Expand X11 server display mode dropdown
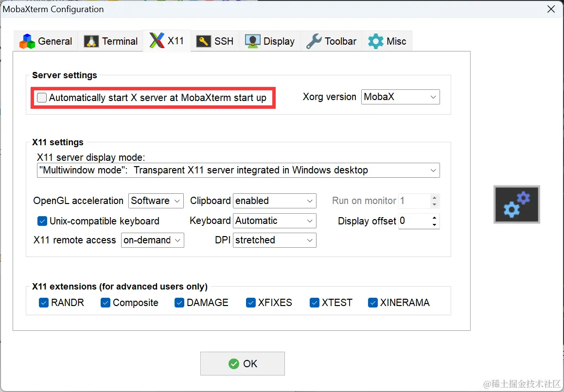This screenshot has height=392, width=564. (x=238, y=170)
